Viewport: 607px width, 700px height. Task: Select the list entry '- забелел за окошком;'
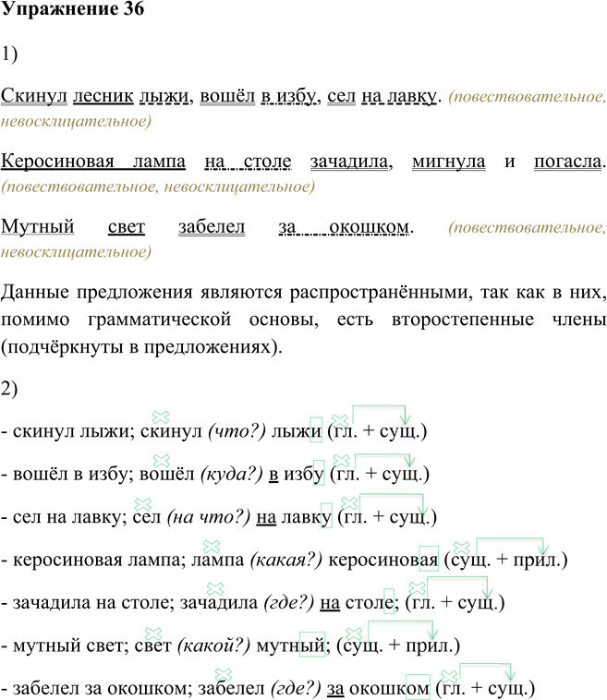(96, 688)
